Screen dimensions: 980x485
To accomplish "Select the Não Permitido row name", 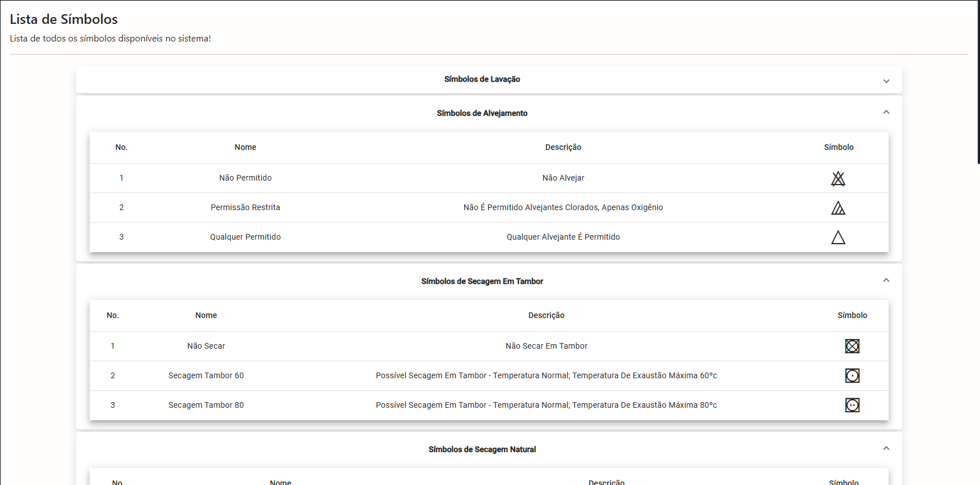I will click(245, 178).
